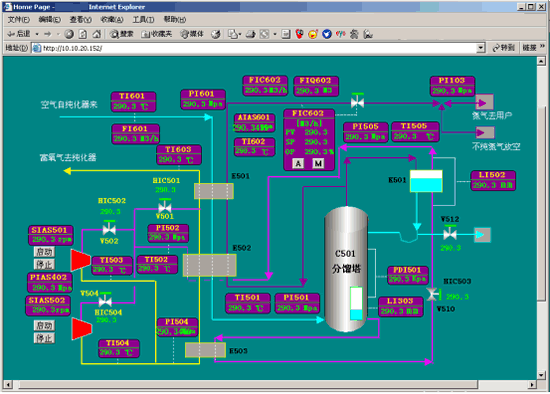Open the address bar dropdown arrow
The height and width of the screenshot is (394, 550).
481,48
